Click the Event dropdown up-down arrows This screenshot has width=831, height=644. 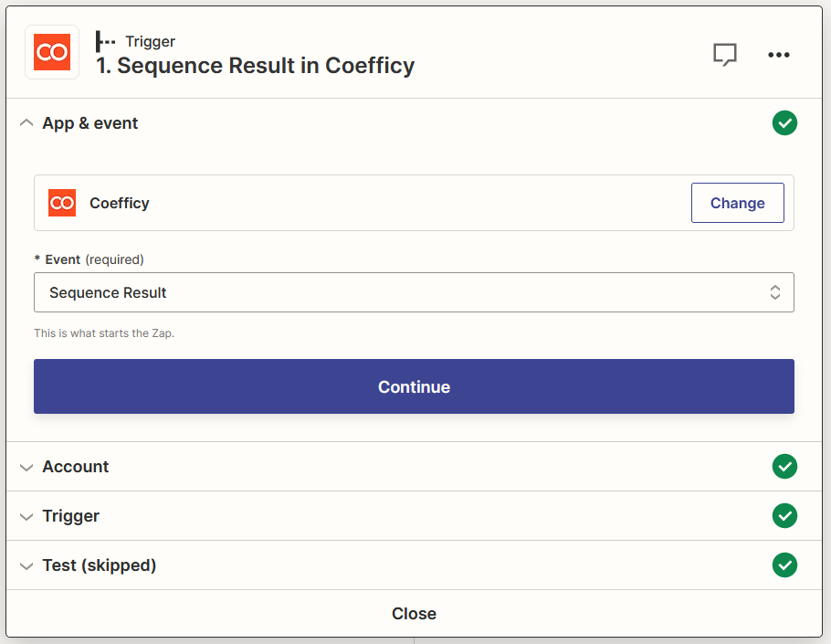(774, 292)
